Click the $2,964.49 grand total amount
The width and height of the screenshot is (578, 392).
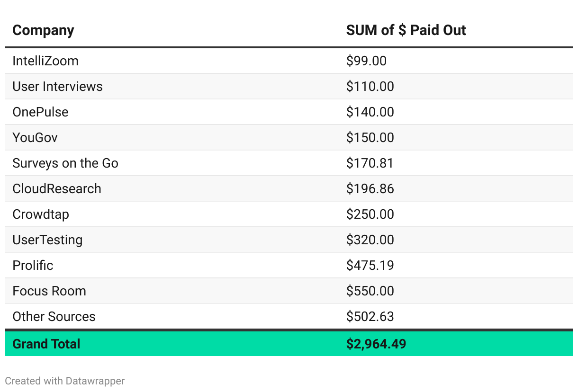tap(376, 344)
